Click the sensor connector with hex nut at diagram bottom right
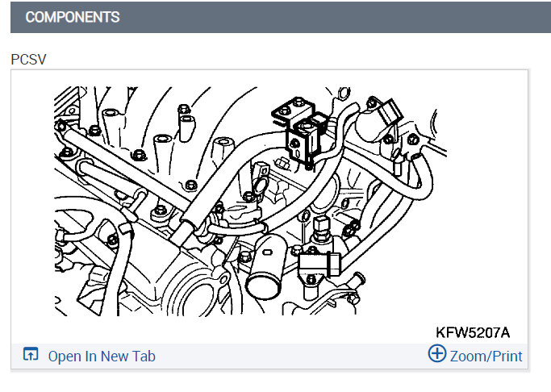 point(319,265)
